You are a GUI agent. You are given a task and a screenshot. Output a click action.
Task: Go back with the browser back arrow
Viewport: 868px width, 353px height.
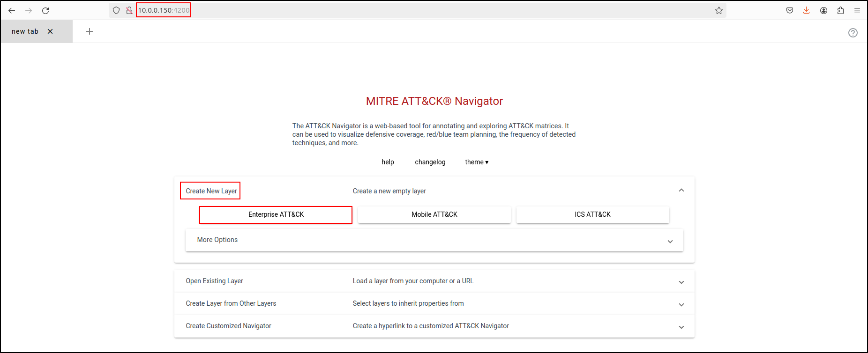pos(12,10)
